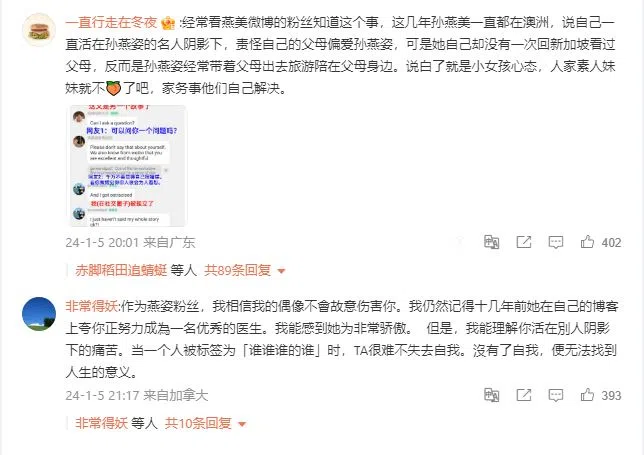Share the second comment via forward icon

(x=524, y=395)
